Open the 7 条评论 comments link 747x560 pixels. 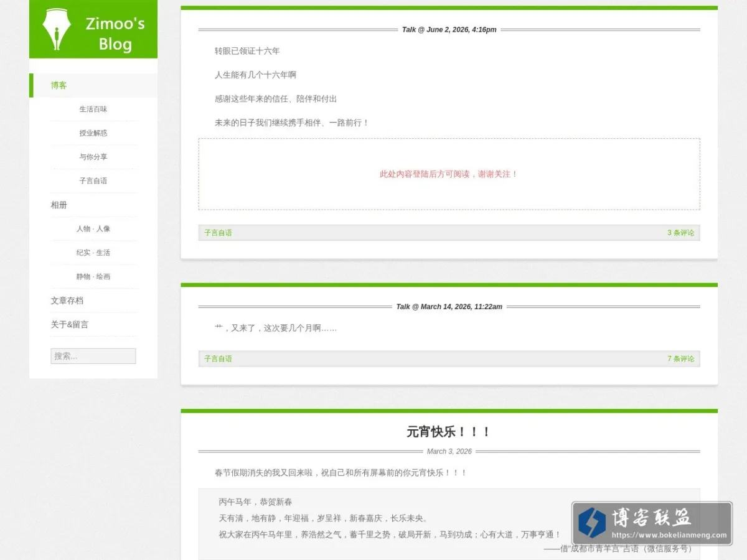(x=681, y=358)
